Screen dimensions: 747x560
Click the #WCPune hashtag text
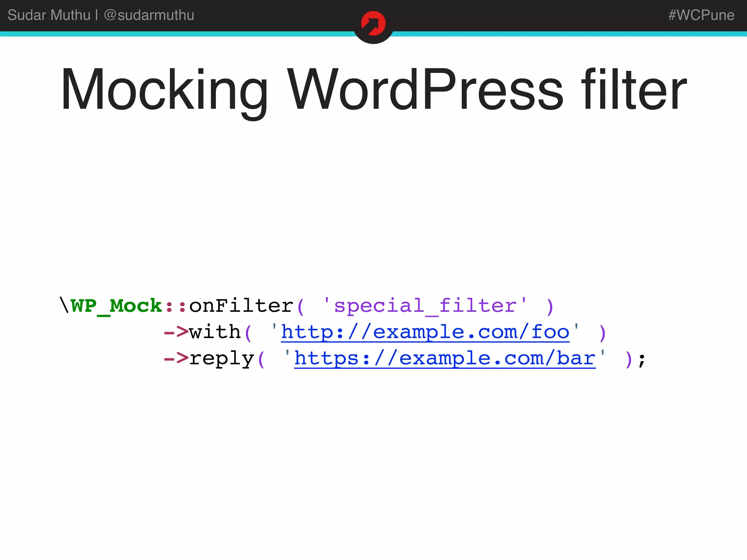(701, 15)
